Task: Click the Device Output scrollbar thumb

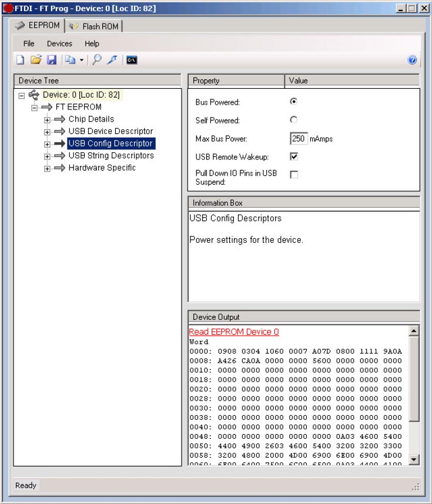Action: click(x=414, y=379)
